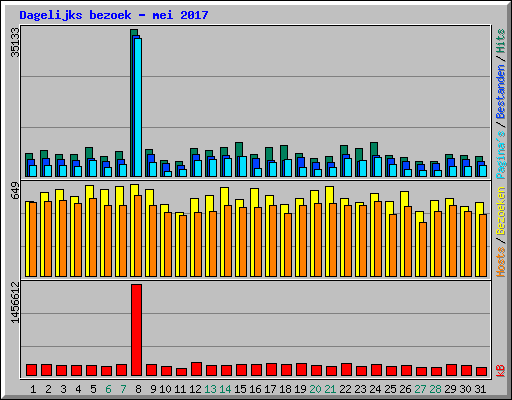Click the x-axis day label 10
Screen dimensions: 512x400
click(165, 389)
